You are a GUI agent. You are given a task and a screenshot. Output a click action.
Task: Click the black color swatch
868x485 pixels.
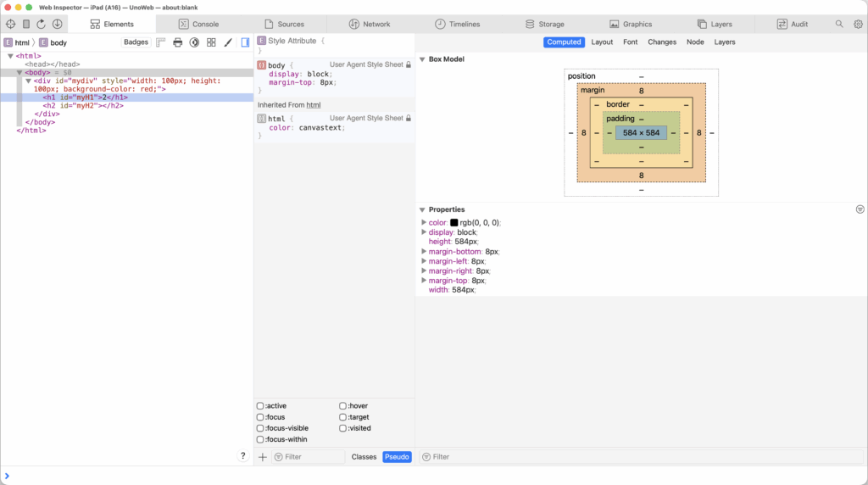click(454, 223)
